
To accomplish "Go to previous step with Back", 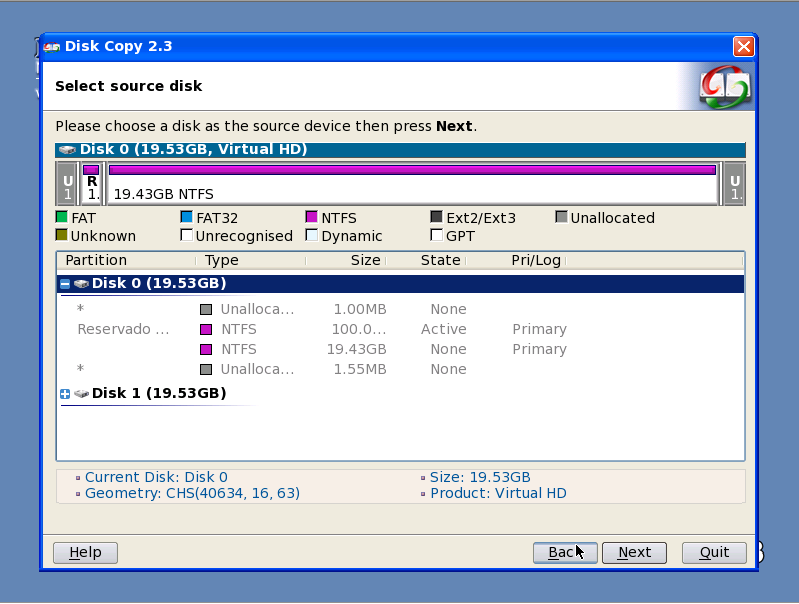I will point(565,553).
